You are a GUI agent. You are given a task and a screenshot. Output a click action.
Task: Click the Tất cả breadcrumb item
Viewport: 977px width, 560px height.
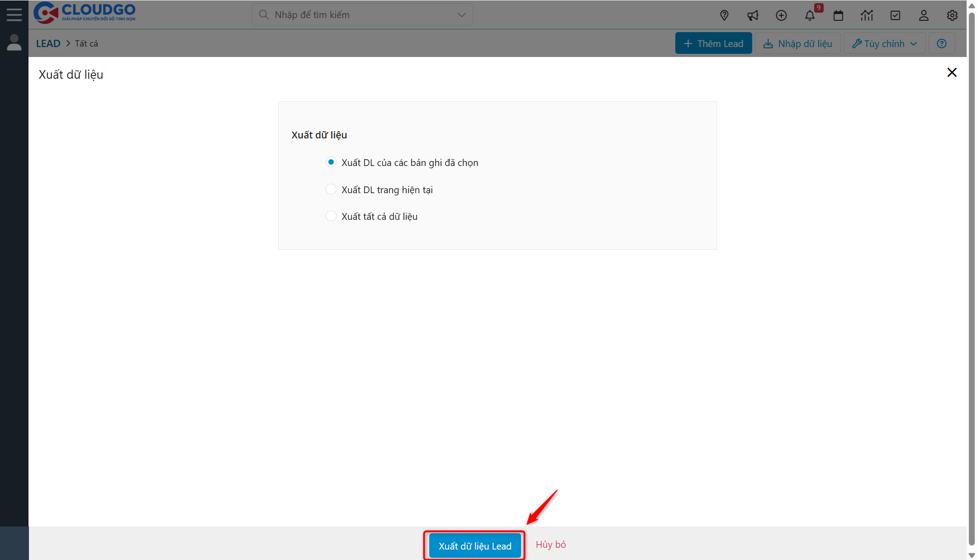click(x=86, y=43)
